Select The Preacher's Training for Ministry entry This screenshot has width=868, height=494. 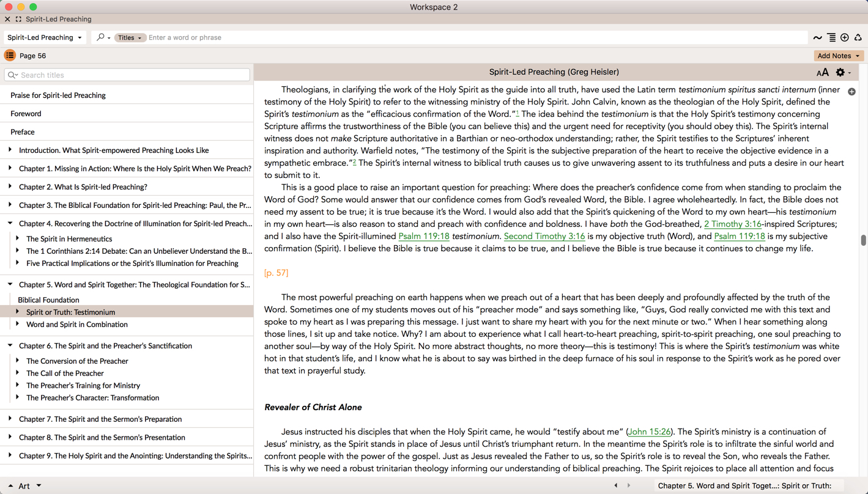(83, 386)
